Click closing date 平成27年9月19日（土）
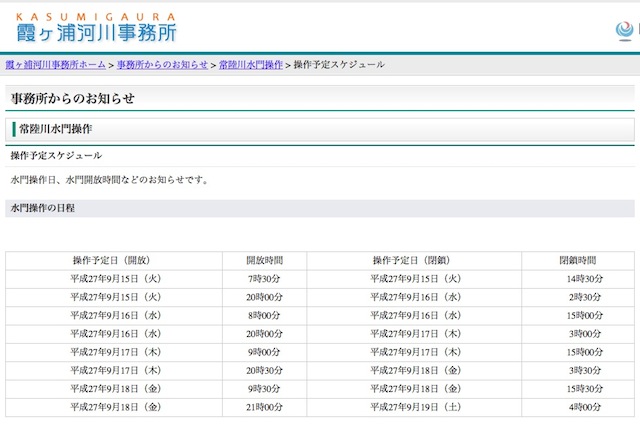This screenshot has height=438, width=640. coord(416,407)
